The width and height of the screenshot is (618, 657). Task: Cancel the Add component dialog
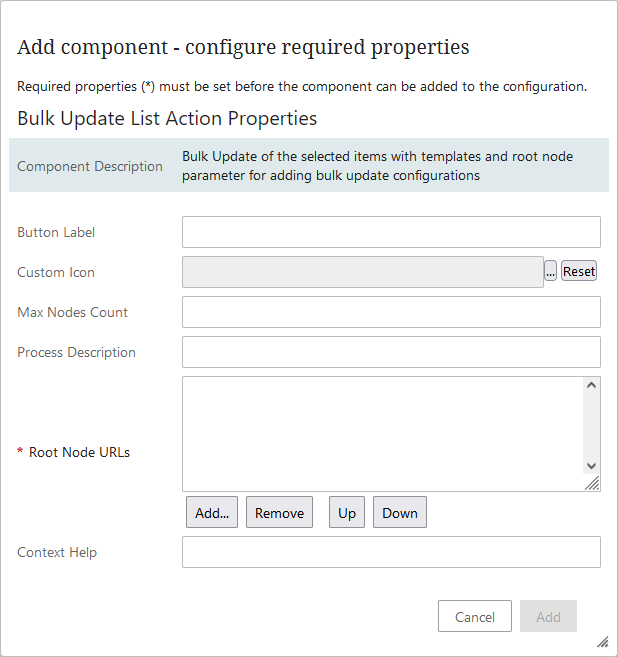[475, 616]
